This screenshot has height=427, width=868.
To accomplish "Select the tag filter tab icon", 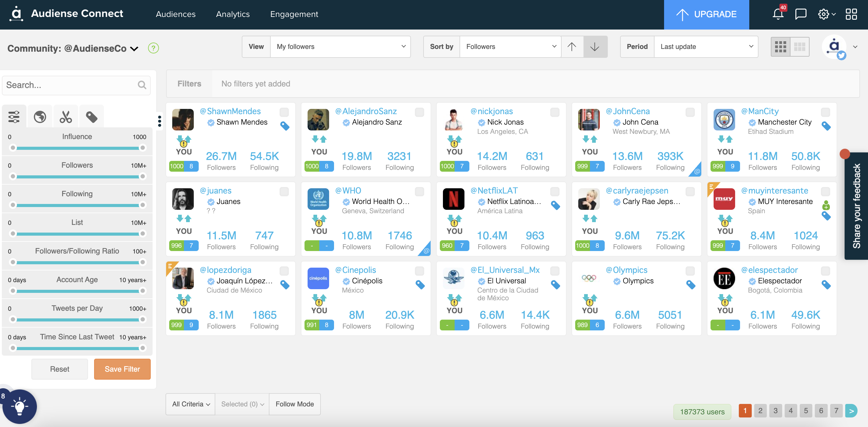I will [x=92, y=117].
